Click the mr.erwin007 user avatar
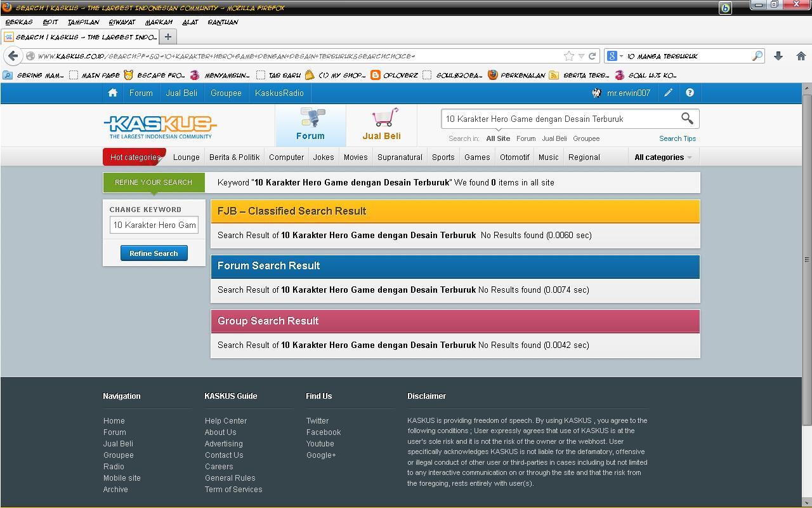812x508 pixels. (596, 93)
